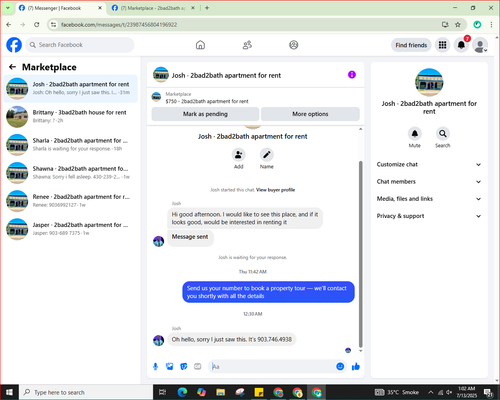Click the message Aa input box

tap(272, 367)
